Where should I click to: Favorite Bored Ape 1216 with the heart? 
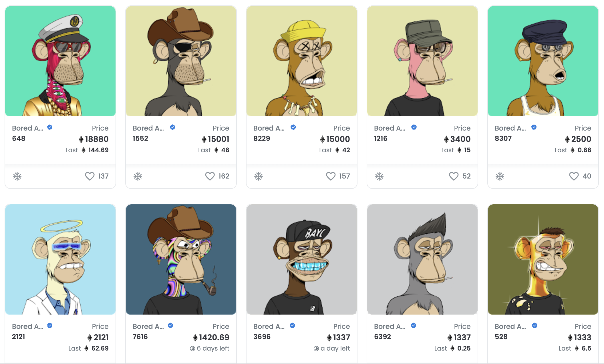pyautogui.click(x=454, y=176)
